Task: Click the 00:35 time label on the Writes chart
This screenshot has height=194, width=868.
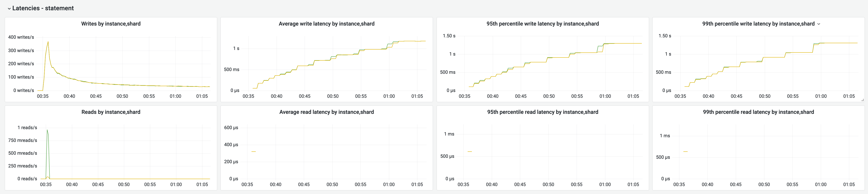Action: click(x=43, y=96)
